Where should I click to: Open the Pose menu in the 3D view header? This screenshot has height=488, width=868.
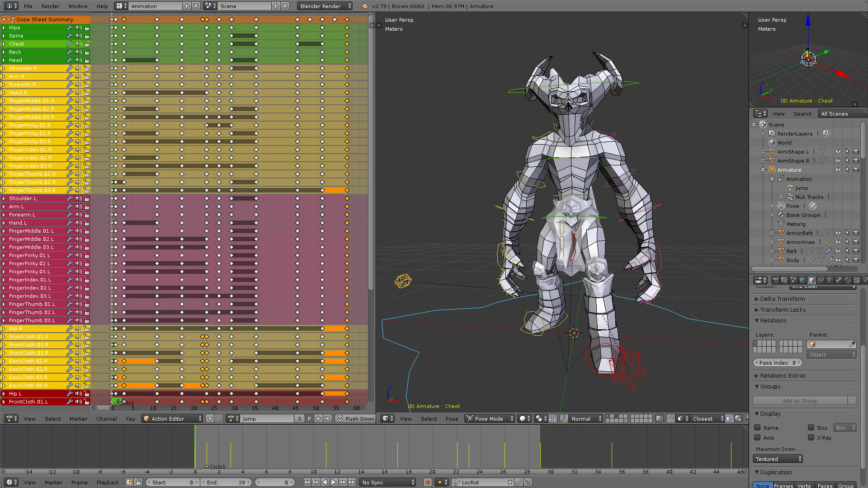[x=452, y=419]
